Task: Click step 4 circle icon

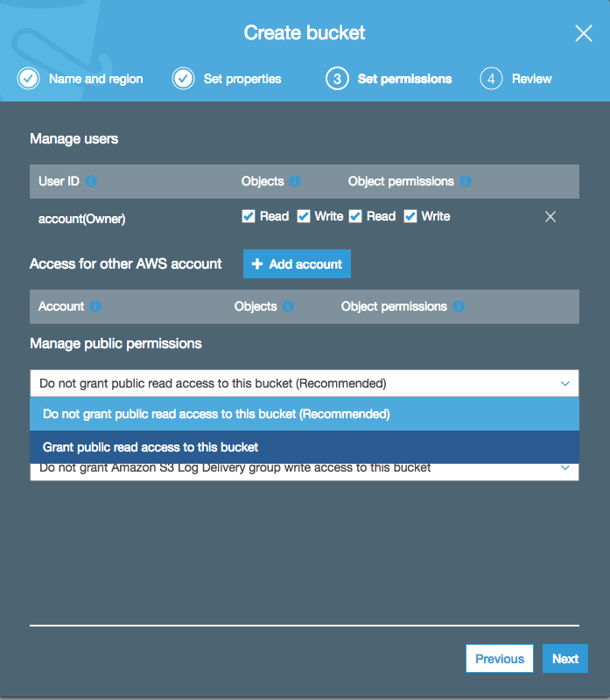Action: [x=491, y=79]
